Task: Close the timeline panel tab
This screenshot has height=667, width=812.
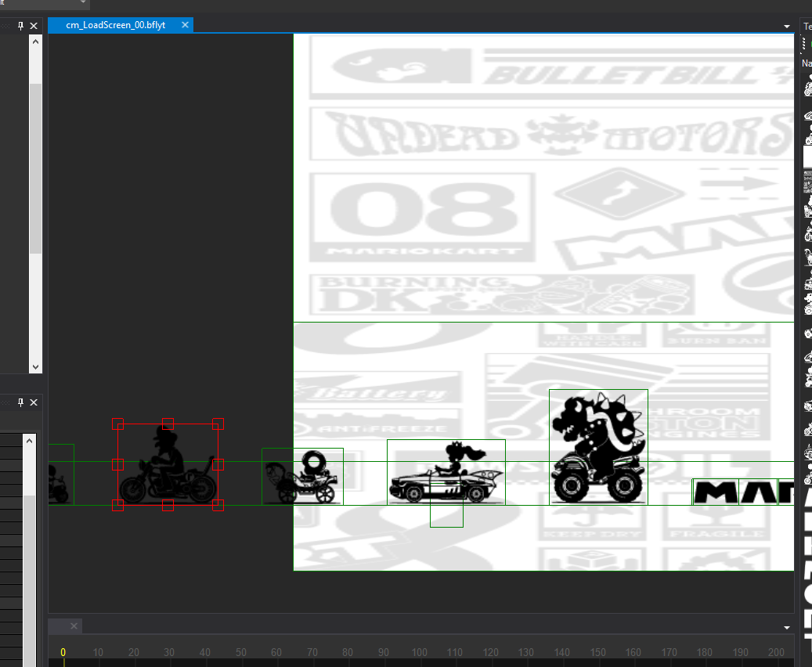Action: [x=74, y=626]
